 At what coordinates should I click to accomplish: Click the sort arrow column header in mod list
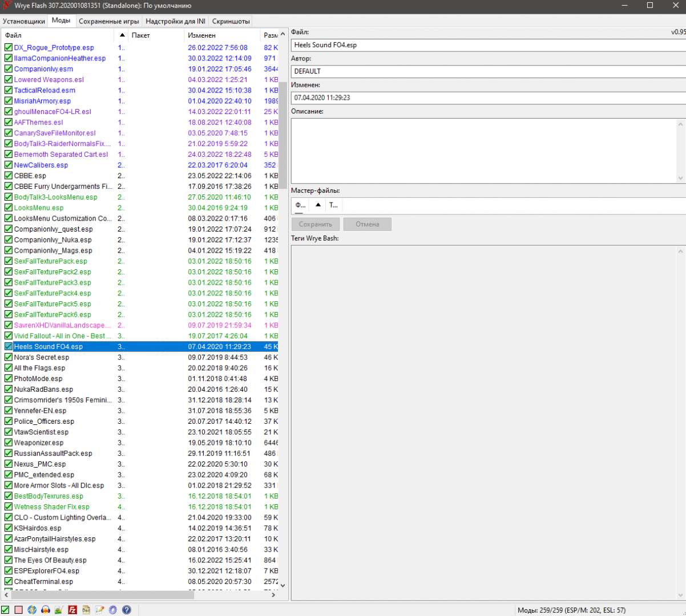pos(122,35)
